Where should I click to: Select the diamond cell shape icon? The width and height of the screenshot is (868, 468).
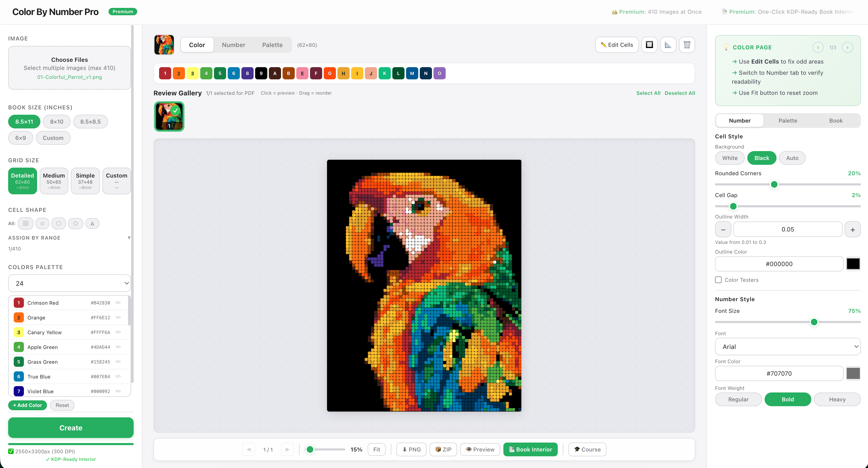click(75, 223)
